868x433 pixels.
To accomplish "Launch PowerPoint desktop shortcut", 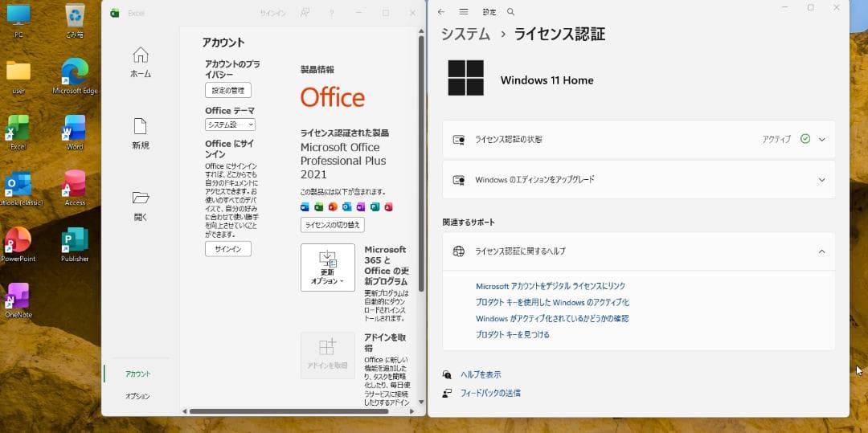I will (18, 244).
